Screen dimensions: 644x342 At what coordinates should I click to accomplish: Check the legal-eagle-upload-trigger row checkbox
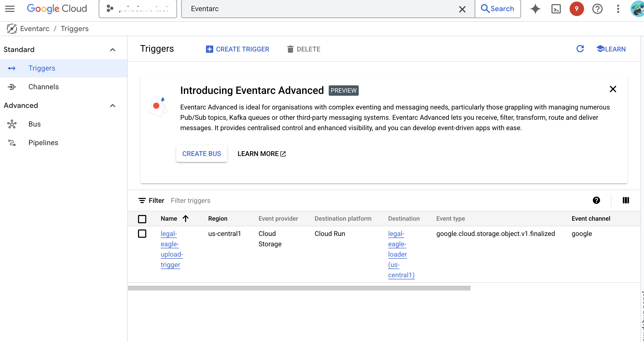point(142,234)
